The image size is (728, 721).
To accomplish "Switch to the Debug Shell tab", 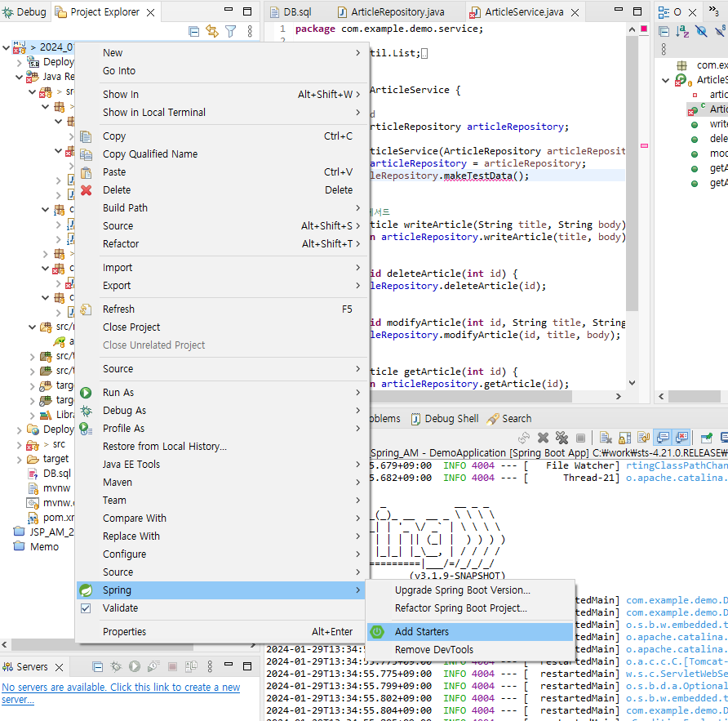I will point(445,419).
